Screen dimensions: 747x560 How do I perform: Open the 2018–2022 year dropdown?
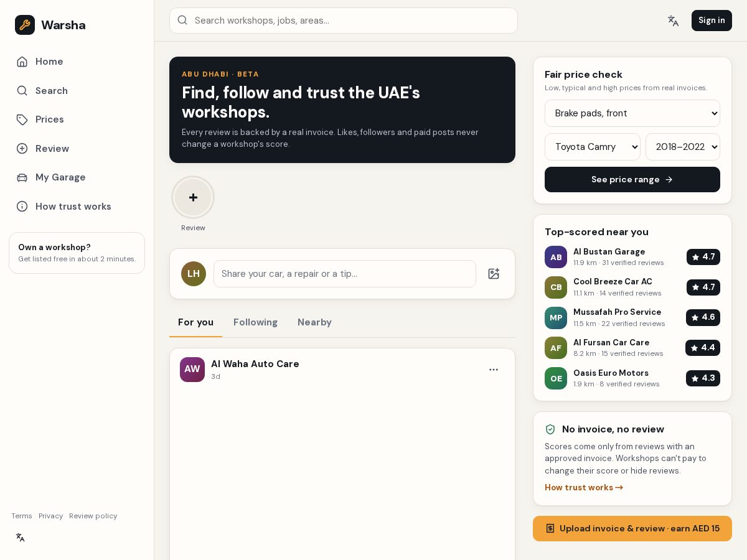click(683, 147)
